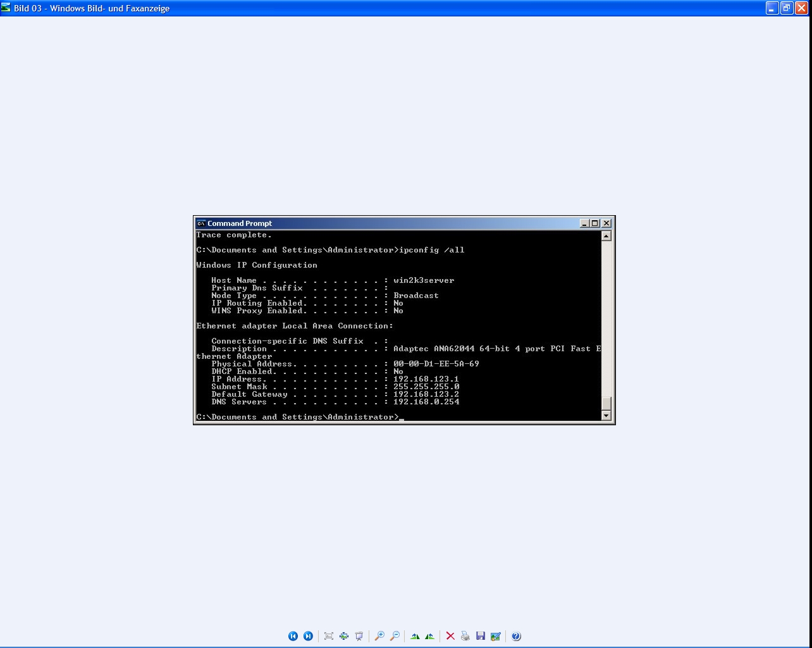The image size is (812, 648).
Task: Restore down the picture viewer window
Action: point(787,8)
